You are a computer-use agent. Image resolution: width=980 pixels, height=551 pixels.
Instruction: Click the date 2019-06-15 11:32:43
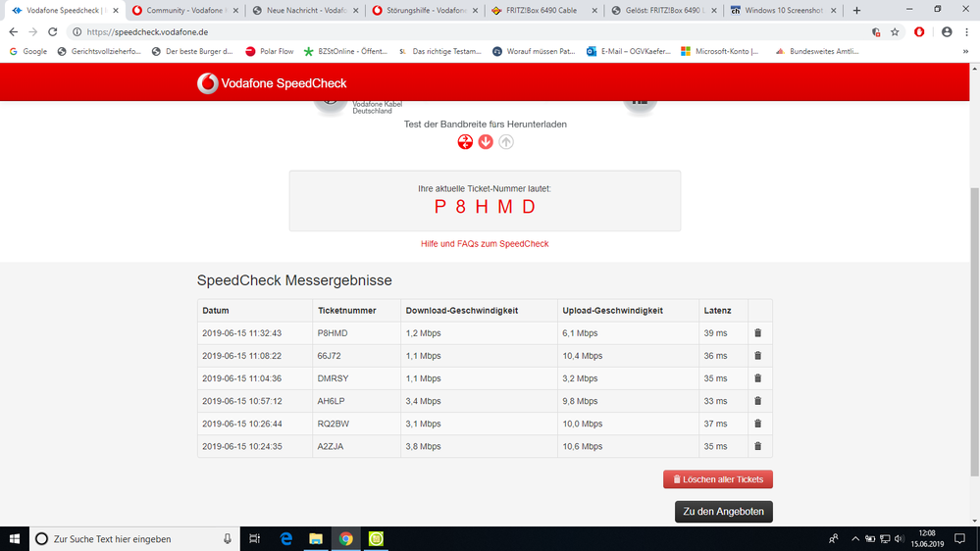coord(242,333)
